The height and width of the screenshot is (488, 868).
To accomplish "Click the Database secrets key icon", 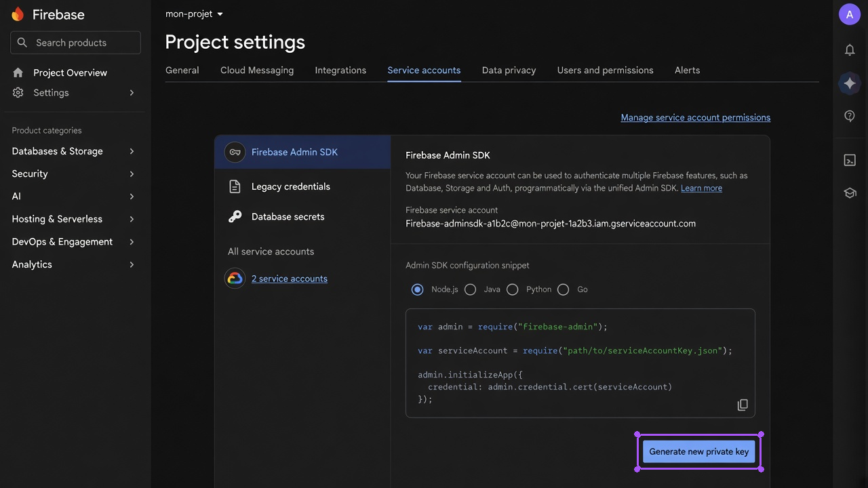I will [235, 217].
